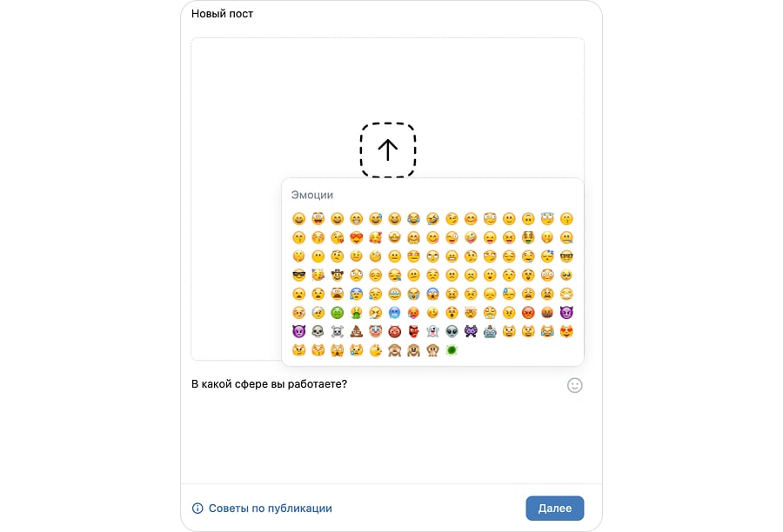Add the gray alien head emoji

click(452, 331)
